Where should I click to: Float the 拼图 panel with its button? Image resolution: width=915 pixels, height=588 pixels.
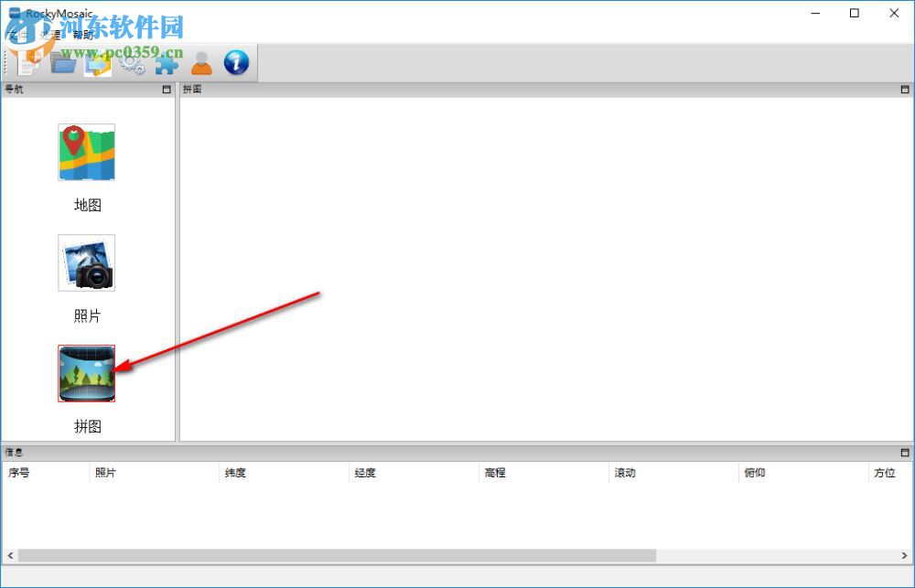click(x=905, y=90)
